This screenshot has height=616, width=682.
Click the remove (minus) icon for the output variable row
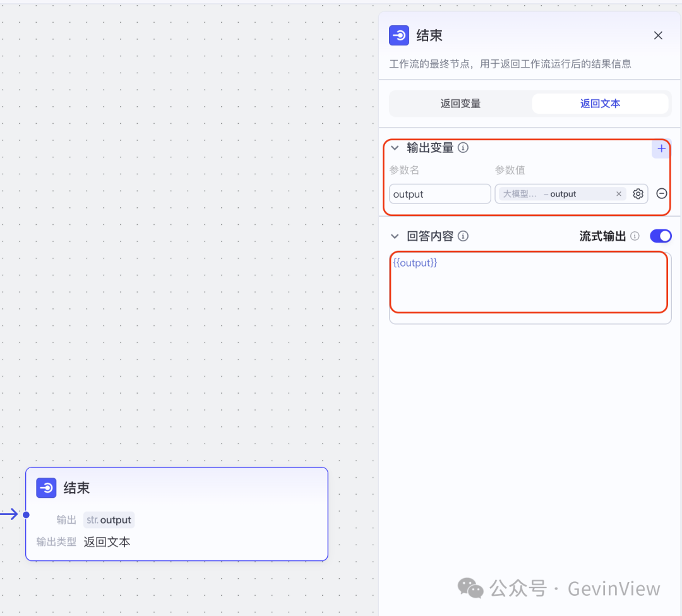[x=661, y=193]
